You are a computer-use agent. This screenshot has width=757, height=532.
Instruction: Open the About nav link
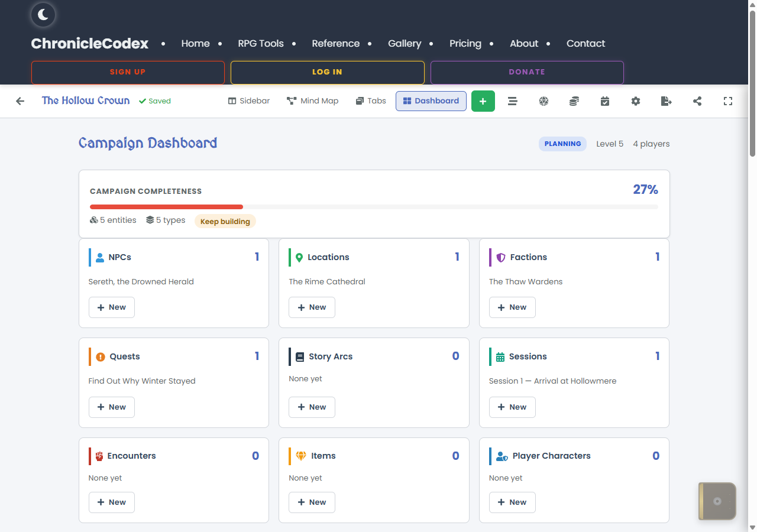point(524,43)
